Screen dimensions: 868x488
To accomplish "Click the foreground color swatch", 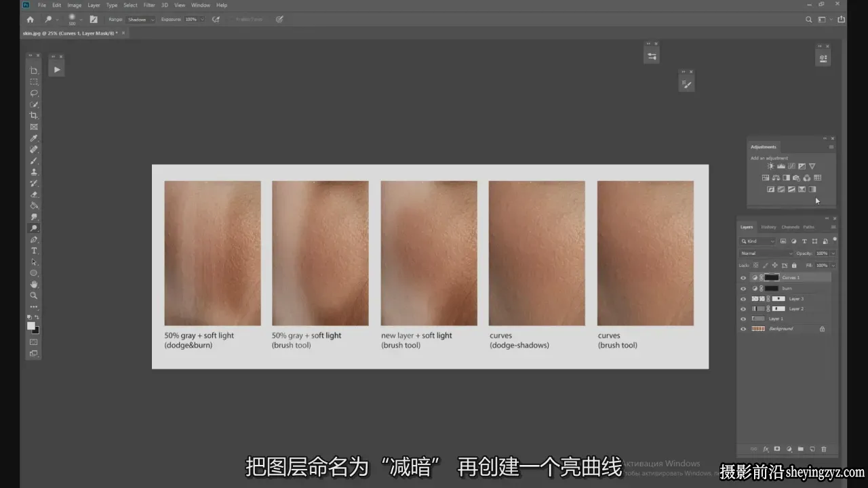I will [31, 326].
